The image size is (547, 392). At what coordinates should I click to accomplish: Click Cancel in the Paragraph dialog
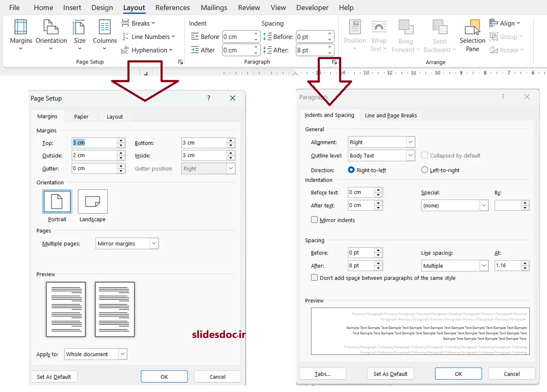[x=511, y=374]
